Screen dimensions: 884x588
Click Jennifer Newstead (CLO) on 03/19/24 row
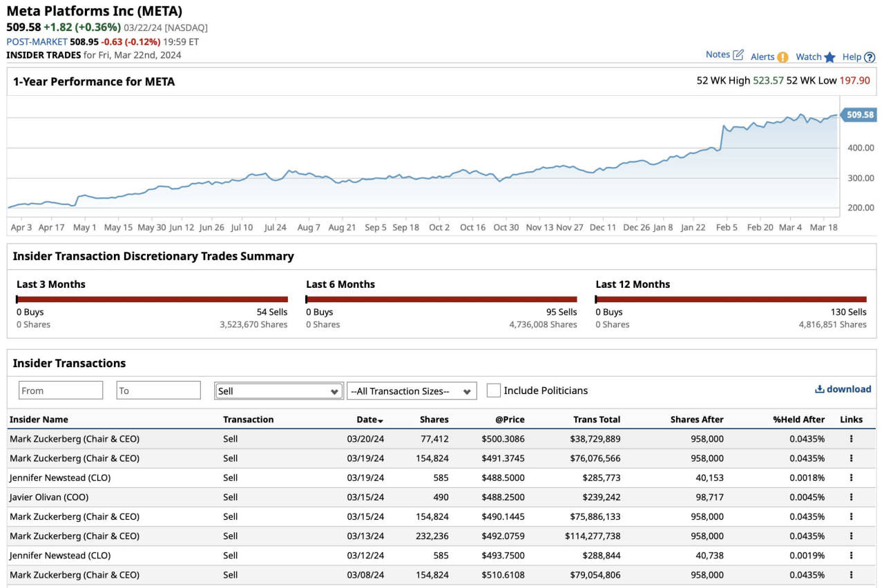click(x=60, y=478)
